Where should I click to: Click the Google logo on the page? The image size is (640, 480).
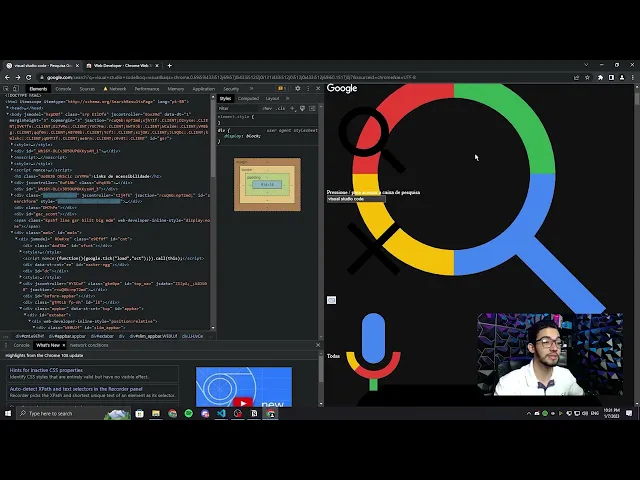pyautogui.click(x=342, y=88)
